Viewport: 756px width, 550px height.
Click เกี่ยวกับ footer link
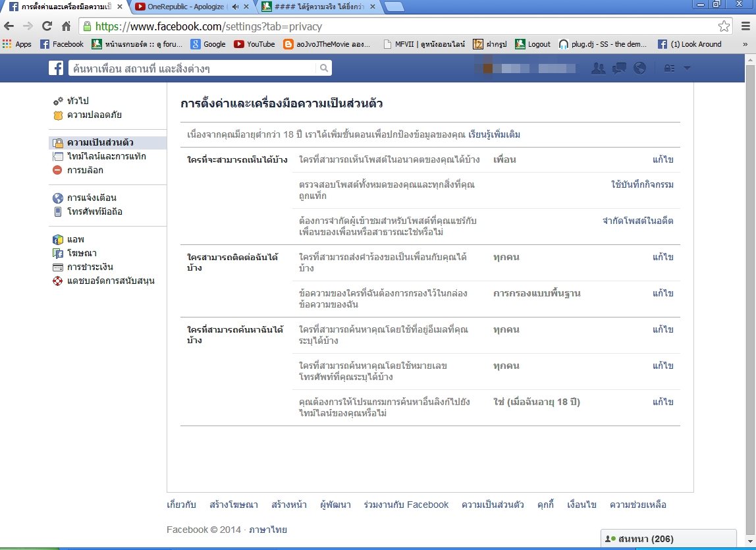click(x=181, y=505)
